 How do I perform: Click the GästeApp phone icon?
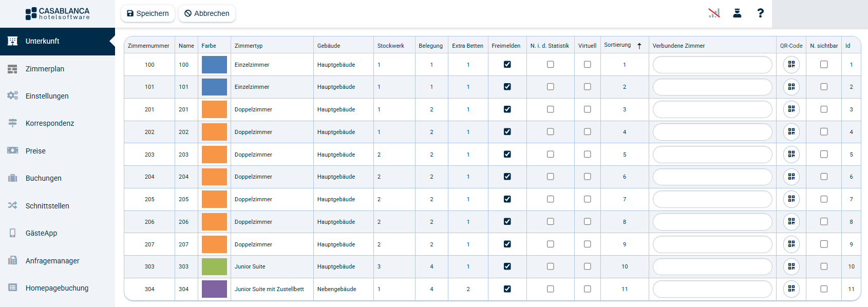click(x=13, y=233)
